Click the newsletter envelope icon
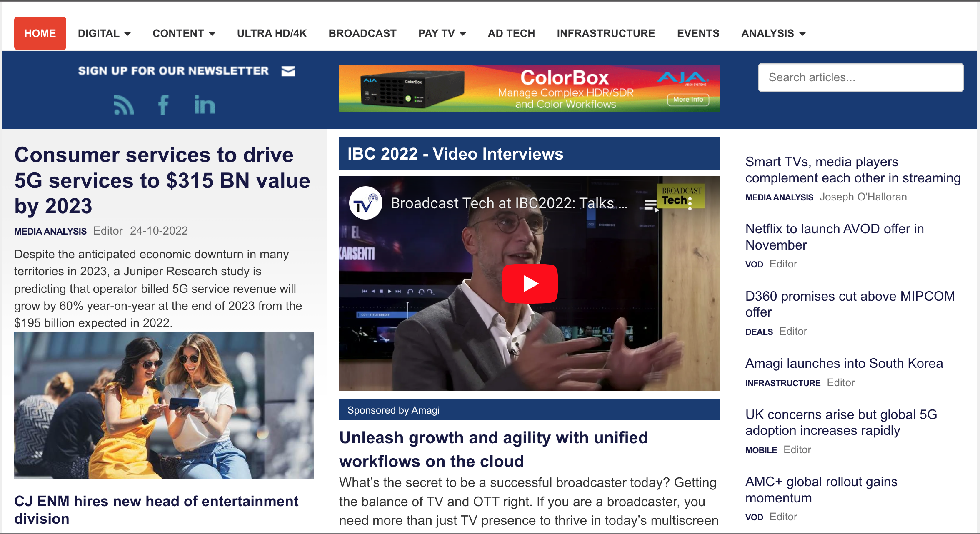Screen dimensions: 980x534 (x=288, y=71)
